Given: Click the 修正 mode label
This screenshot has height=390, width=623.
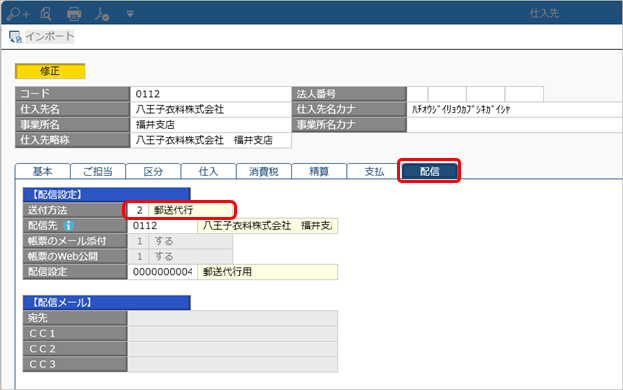Looking at the screenshot, I should pyautogui.click(x=50, y=71).
